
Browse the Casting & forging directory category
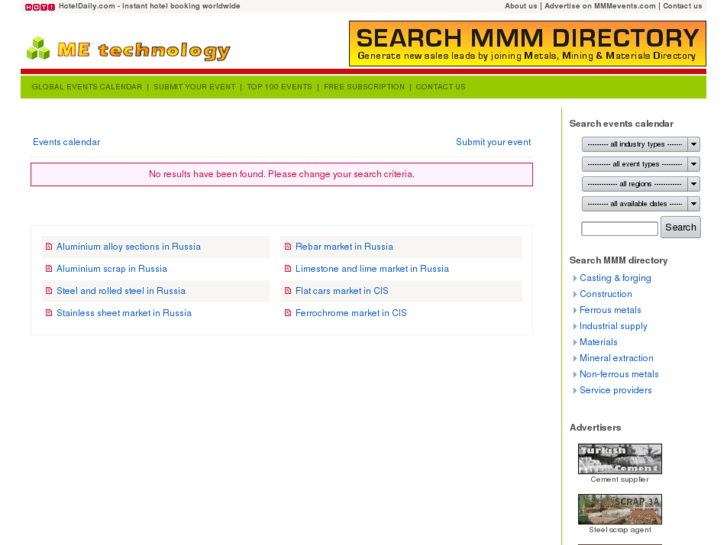click(615, 278)
